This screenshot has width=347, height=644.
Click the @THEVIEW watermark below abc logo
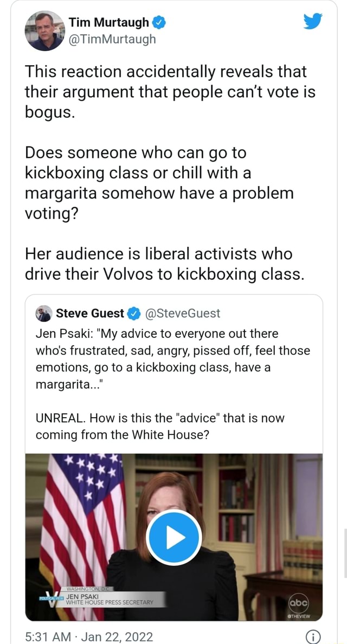pyautogui.click(x=299, y=616)
